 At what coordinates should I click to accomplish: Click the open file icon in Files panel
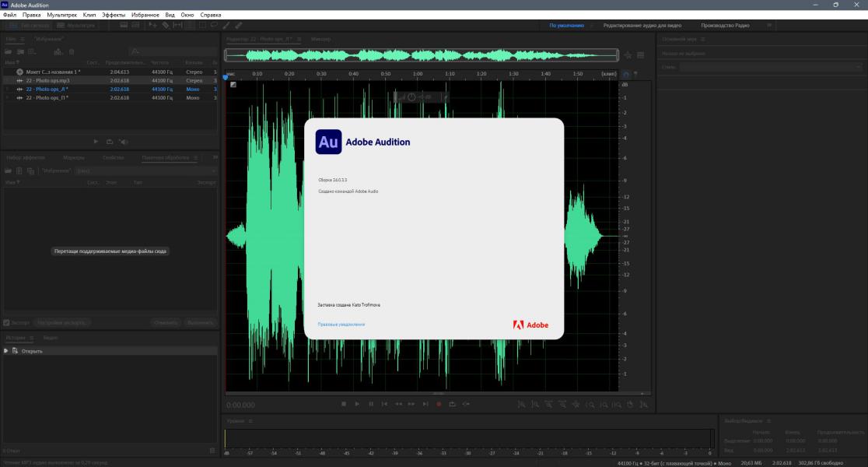(x=9, y=52)
